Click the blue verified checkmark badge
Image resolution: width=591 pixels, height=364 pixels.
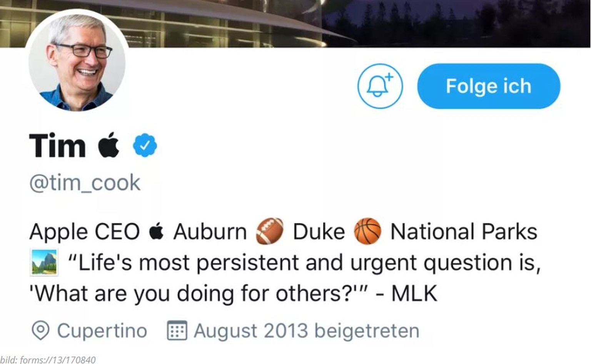coord(145,145)
